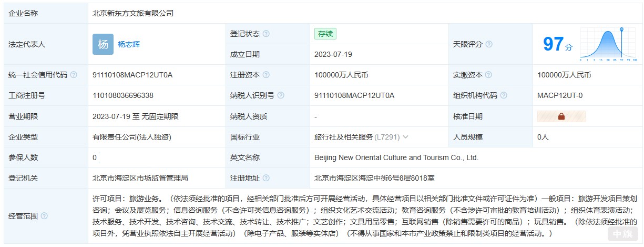Click the 参保人数 label cell
The height and width of the screenshot is (247, 644).
pyautogui.click(x=46, y=157)
